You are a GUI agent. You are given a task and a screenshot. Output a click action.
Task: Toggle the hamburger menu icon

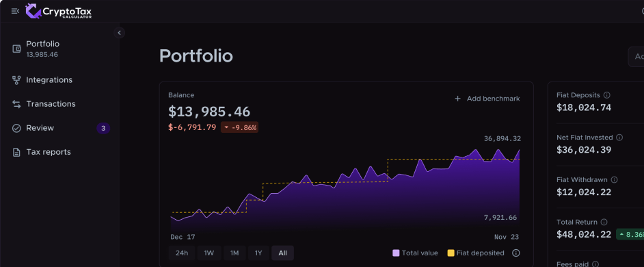15,11
